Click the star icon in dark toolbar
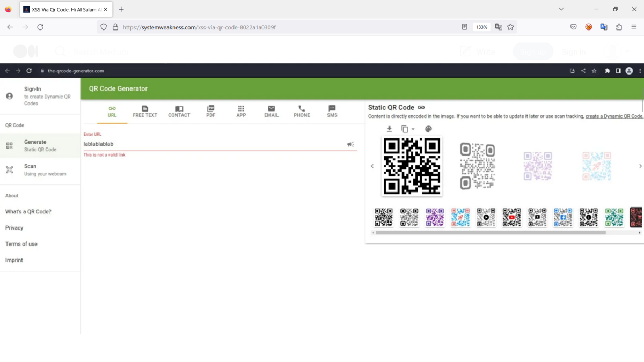 click(x=594, y=71)
